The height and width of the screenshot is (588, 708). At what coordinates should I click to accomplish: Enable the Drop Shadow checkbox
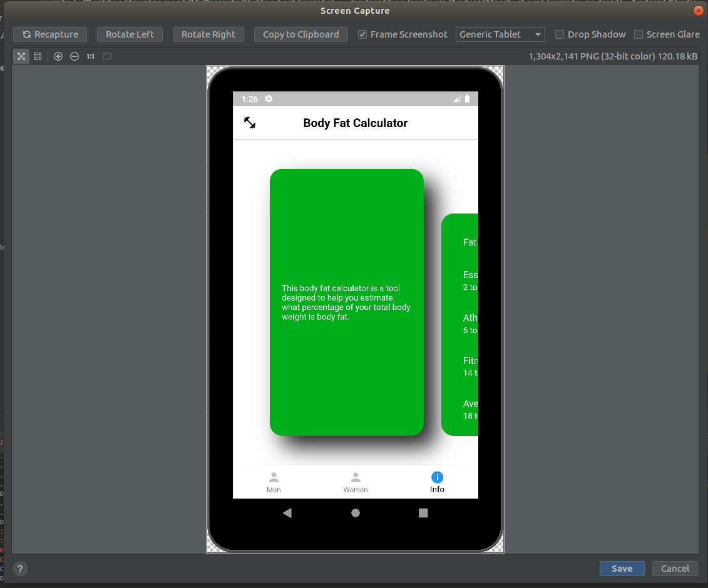click(559, 34)
